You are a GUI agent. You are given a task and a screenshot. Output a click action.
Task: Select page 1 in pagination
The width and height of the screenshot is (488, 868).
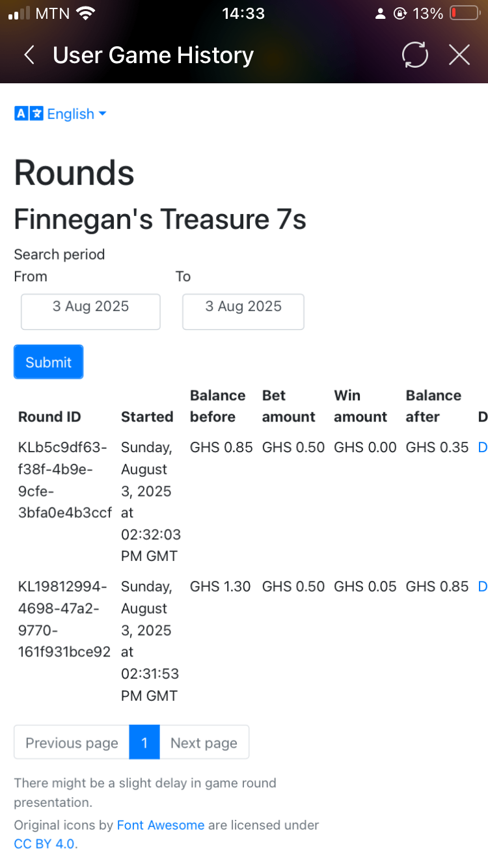tap(144, 742)
